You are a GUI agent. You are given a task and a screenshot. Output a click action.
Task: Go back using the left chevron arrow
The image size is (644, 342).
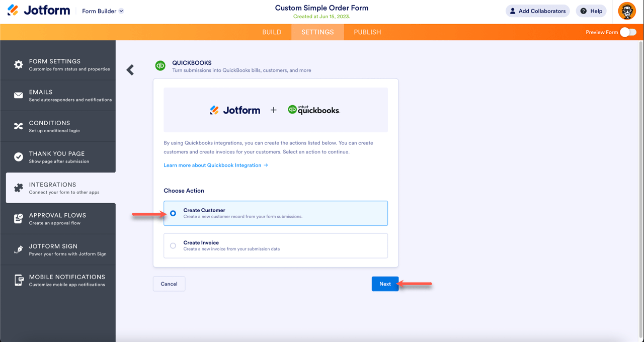pos(130,70)
